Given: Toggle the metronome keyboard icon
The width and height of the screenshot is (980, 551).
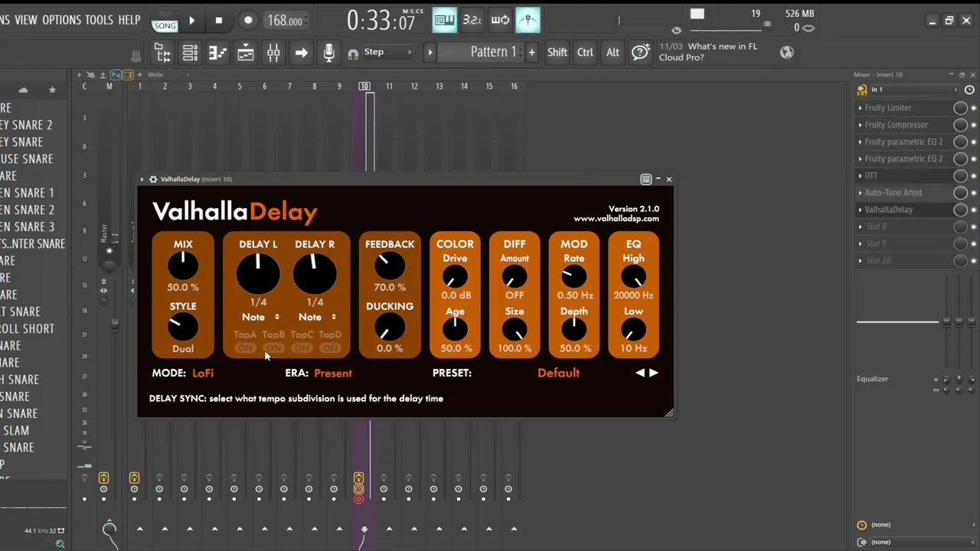Looking at the screenshot, I should (x=445, y=20).
